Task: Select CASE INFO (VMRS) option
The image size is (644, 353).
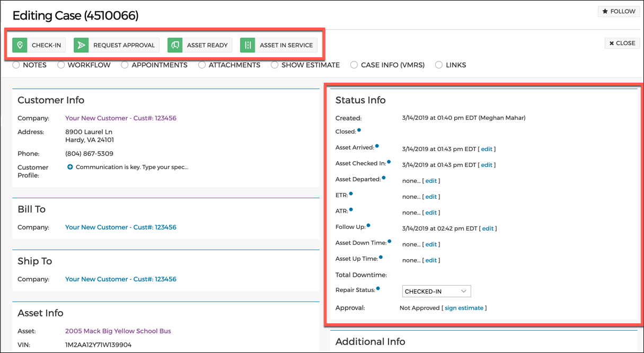Action: click(x=354, y=65)
